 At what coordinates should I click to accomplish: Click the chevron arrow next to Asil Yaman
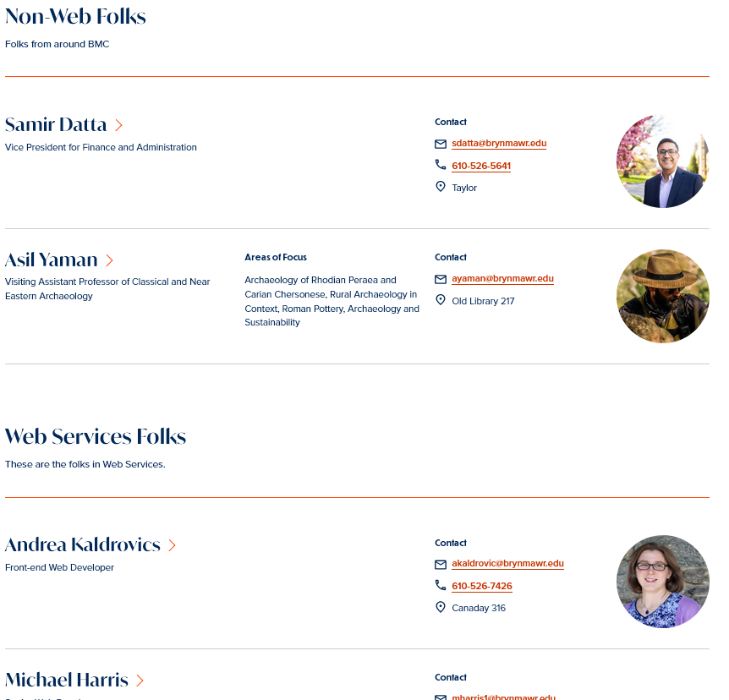point(109,260)
